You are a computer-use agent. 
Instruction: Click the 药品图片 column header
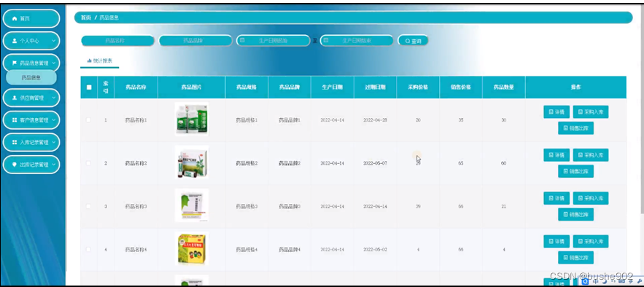point(191,87)
